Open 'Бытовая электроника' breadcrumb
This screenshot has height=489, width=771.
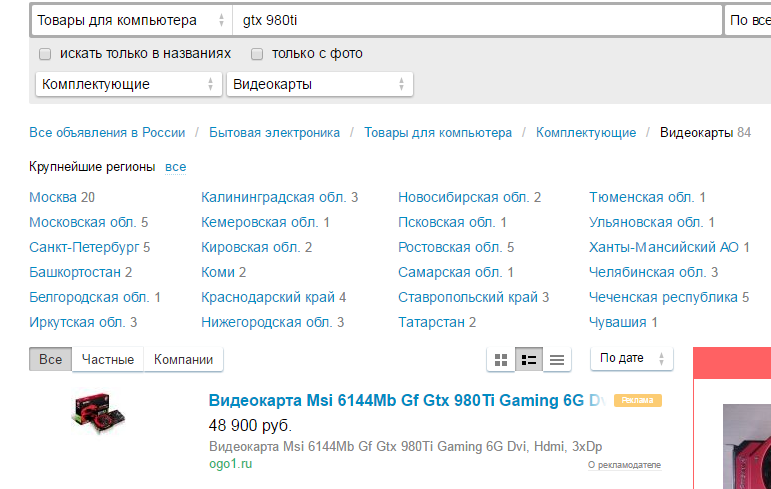(x=274, y=133)
